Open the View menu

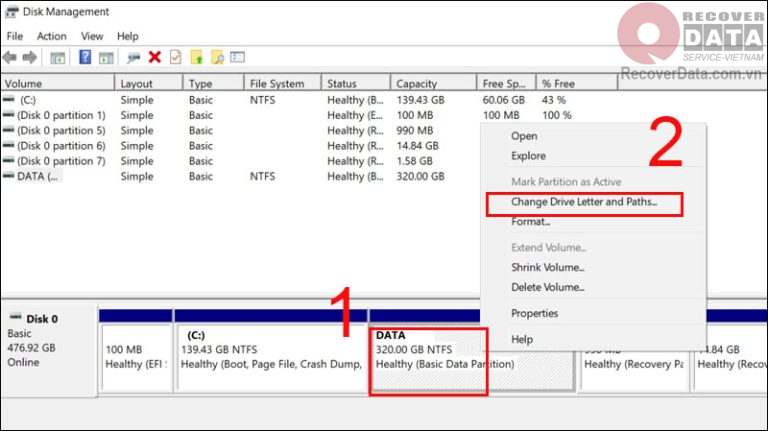pos(92,36)
